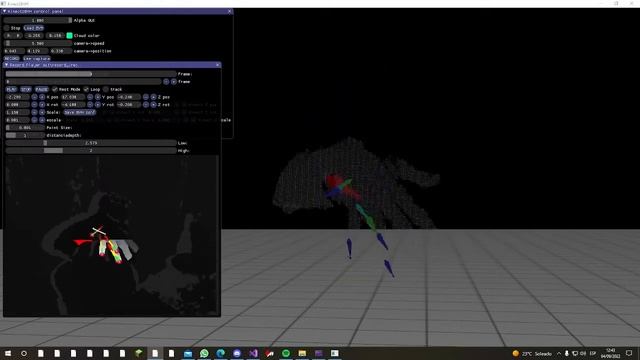Open Windows Start menu
The image size is (640, 360).
click(x=8, y=353)
